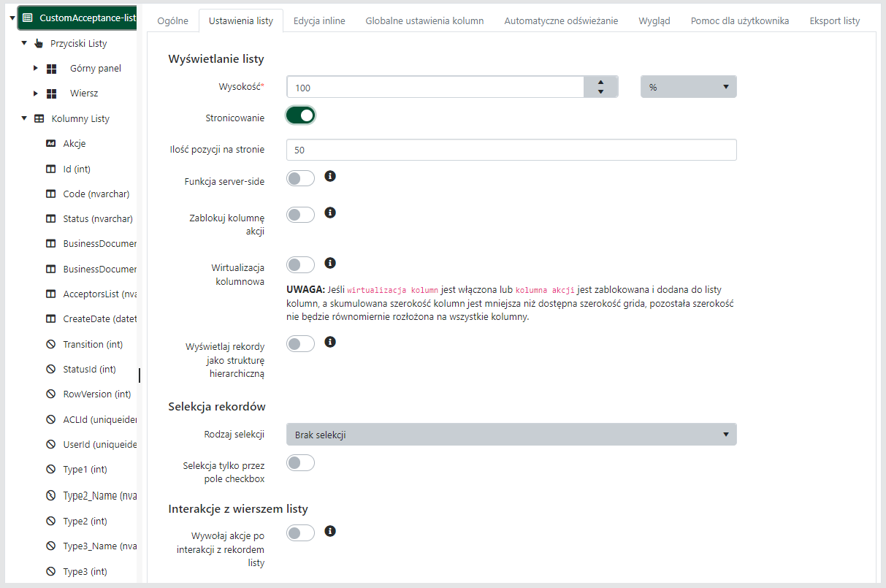886x588 pixels.
Task: Enable the Funkcja server-side toggle
Action: 300,178
